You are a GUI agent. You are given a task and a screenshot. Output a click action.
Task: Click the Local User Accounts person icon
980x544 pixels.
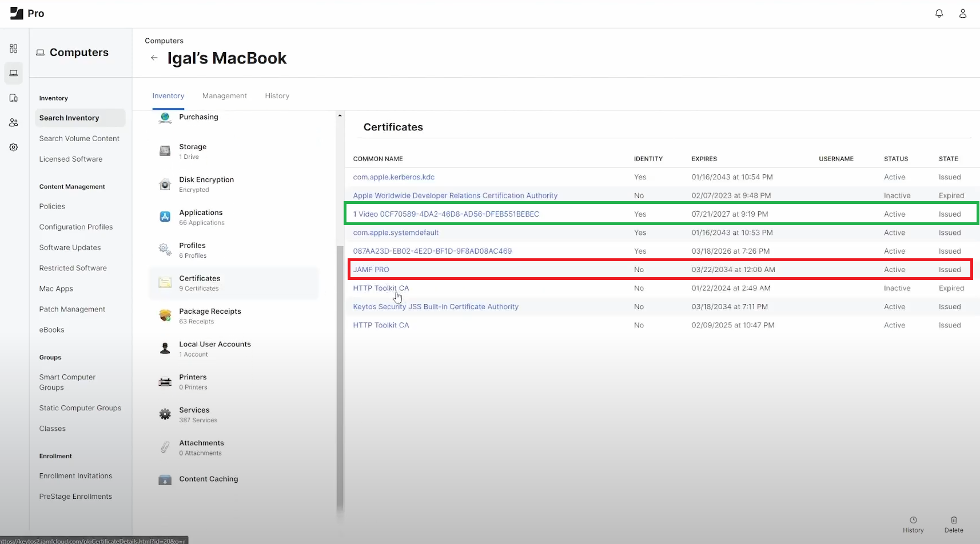[165, 349]
